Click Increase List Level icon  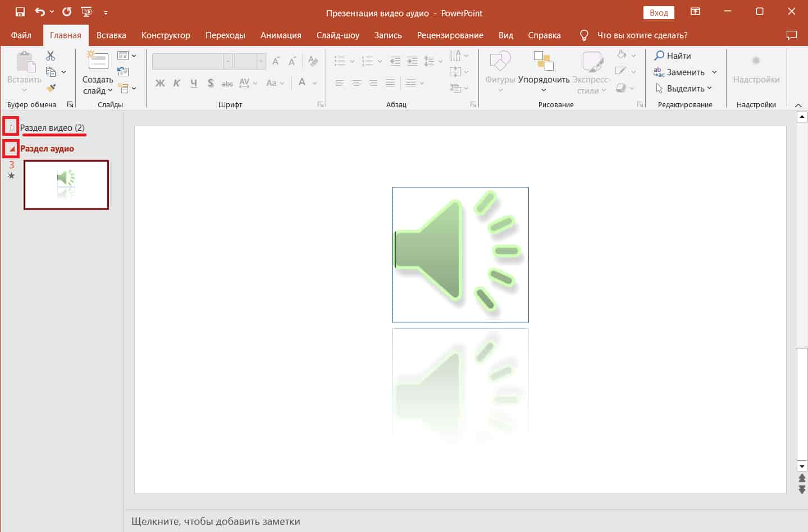click(x=412, y=61)
